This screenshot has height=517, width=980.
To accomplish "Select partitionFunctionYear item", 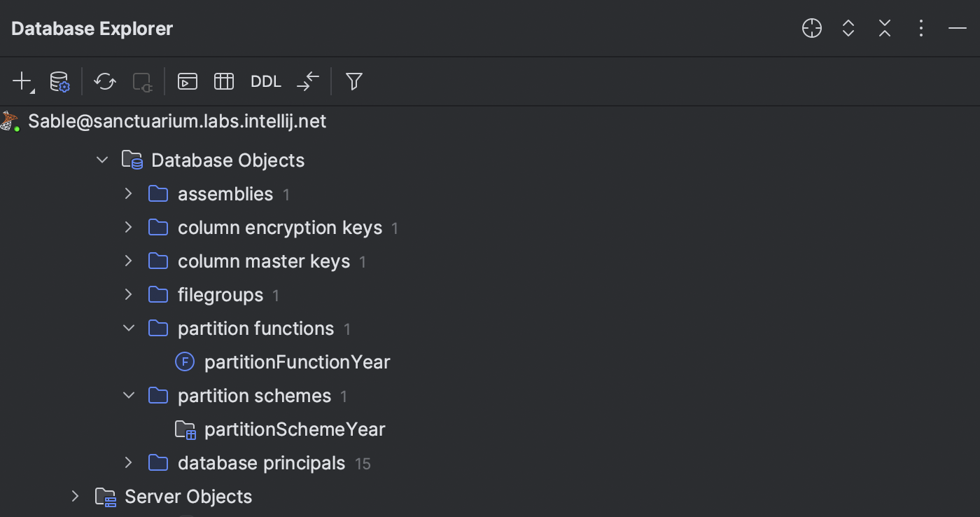I will (296, 362).
